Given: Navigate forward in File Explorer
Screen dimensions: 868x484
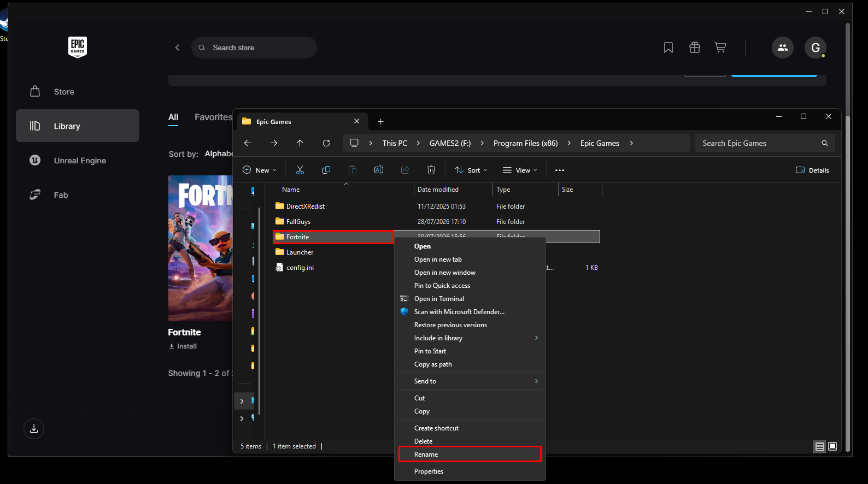Looking at the screenshot, I should [274, 143].
